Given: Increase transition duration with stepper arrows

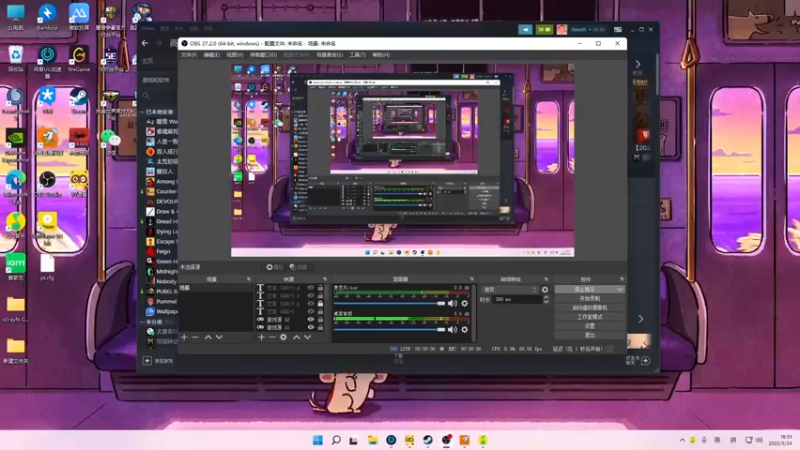Looking at the screenshot, I should tap(546, 298).
